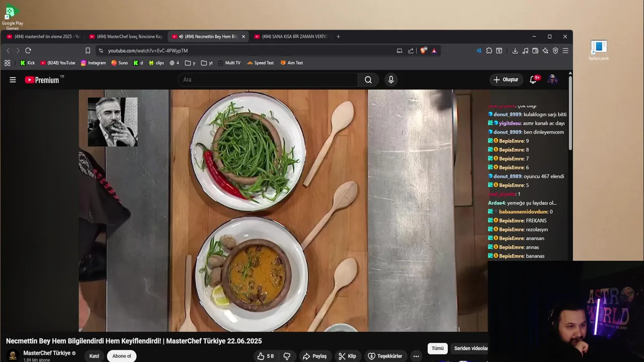
Task: Select the Tümü filter chip
Action: point(438,348)
